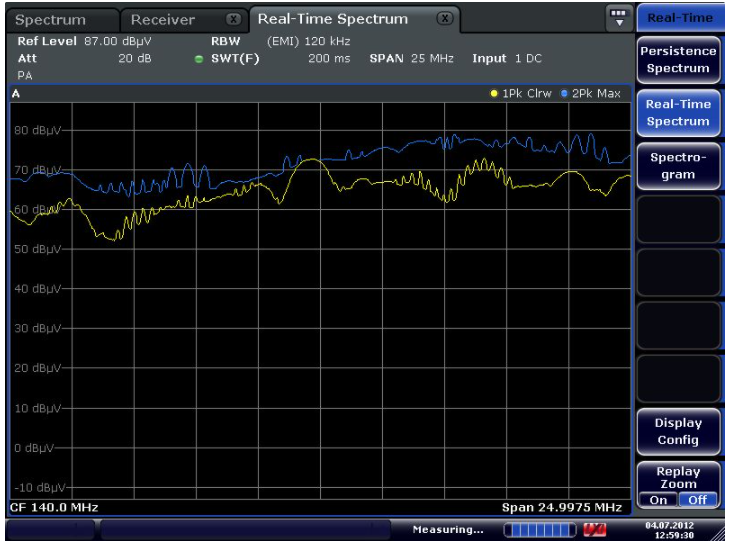
Task: Click the green SWT(F) indicator dot
Action: point(199,59)
